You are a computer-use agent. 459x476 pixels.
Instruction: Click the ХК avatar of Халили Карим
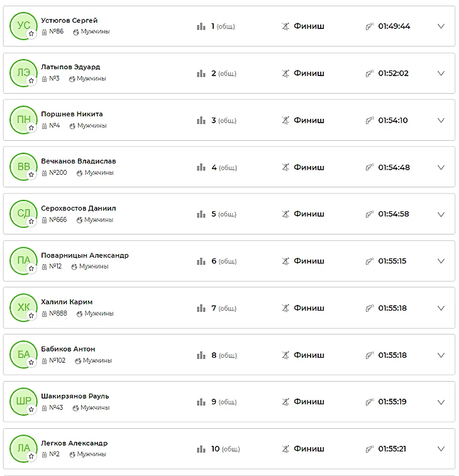coord(23,307)
